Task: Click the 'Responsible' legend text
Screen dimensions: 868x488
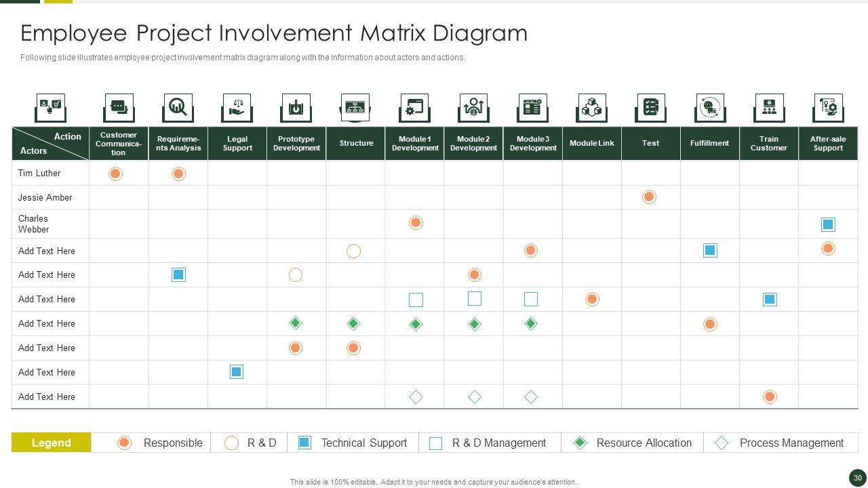Action: pos(173,443)
